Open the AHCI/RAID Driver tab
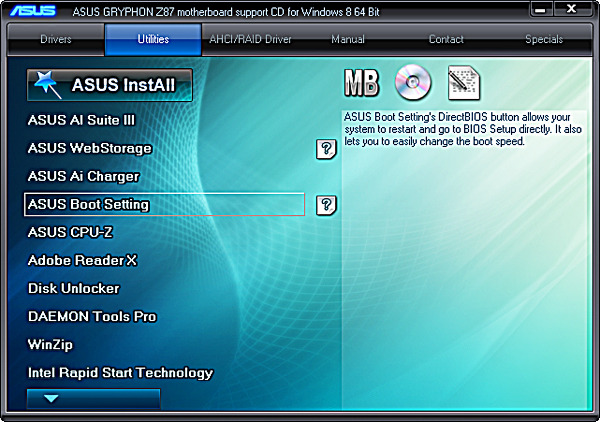This screenshot has width=600, height=422. [x=250, y=39]
